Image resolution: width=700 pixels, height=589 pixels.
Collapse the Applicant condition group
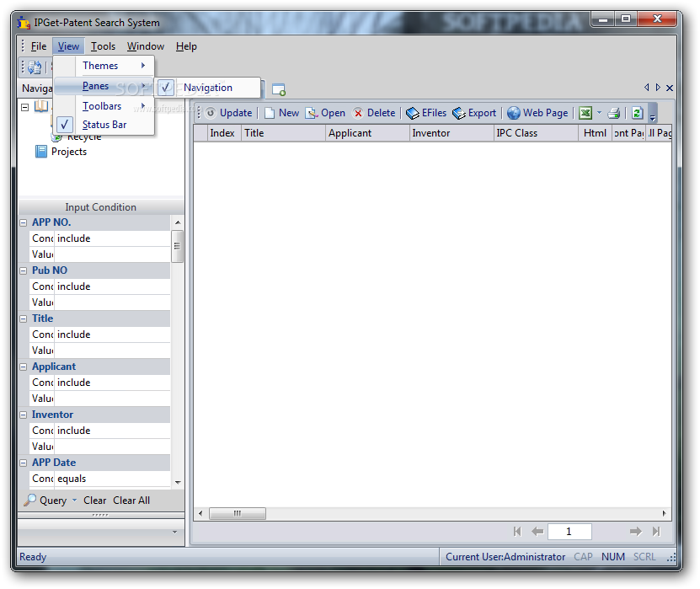click(24, 367)
